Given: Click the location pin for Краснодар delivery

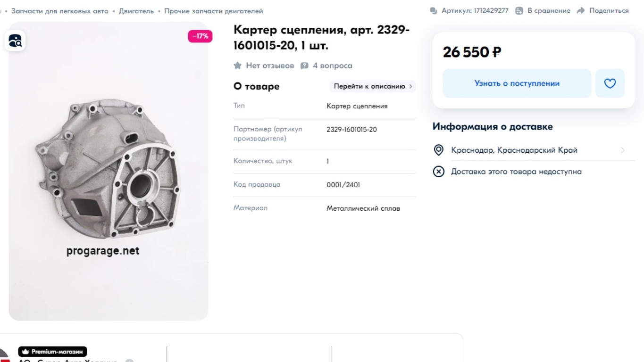Looking at the screenshot, I should [438, 150].
